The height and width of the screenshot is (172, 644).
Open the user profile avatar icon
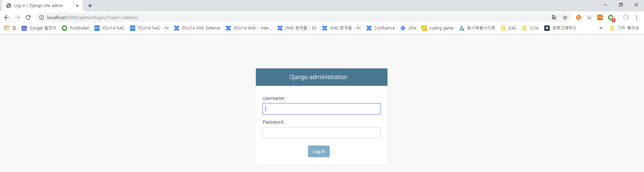626,17
